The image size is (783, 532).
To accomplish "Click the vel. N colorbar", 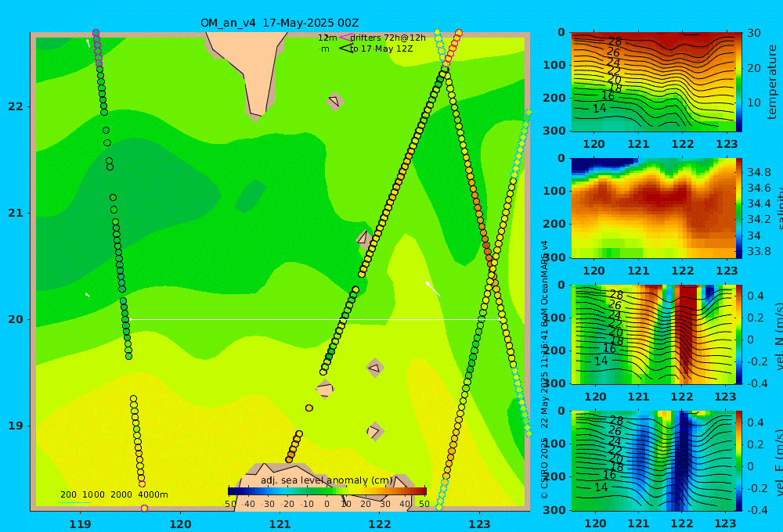I will click(739, 334).
